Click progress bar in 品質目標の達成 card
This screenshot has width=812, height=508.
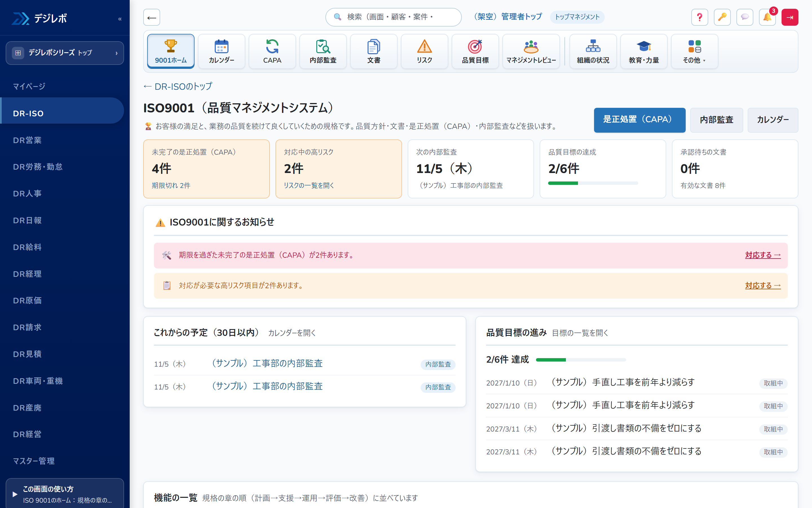(593, 183)
